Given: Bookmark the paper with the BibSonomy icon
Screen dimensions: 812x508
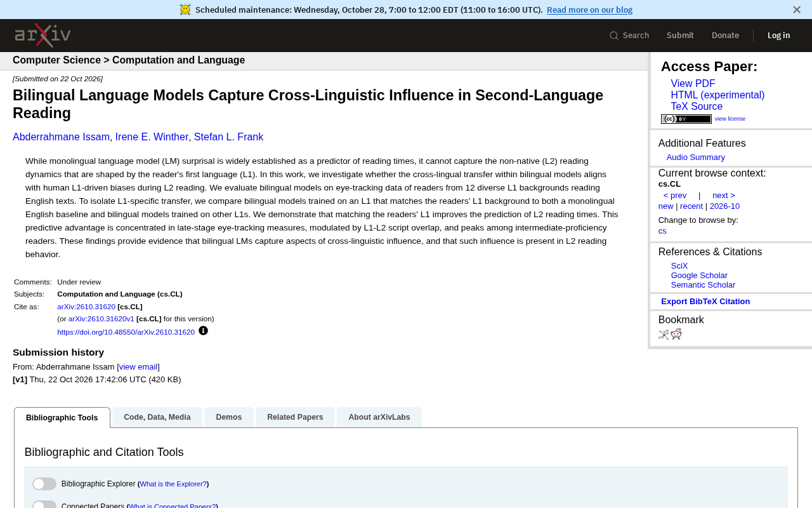Looking at the screenshot, I should tap(664, 335).
